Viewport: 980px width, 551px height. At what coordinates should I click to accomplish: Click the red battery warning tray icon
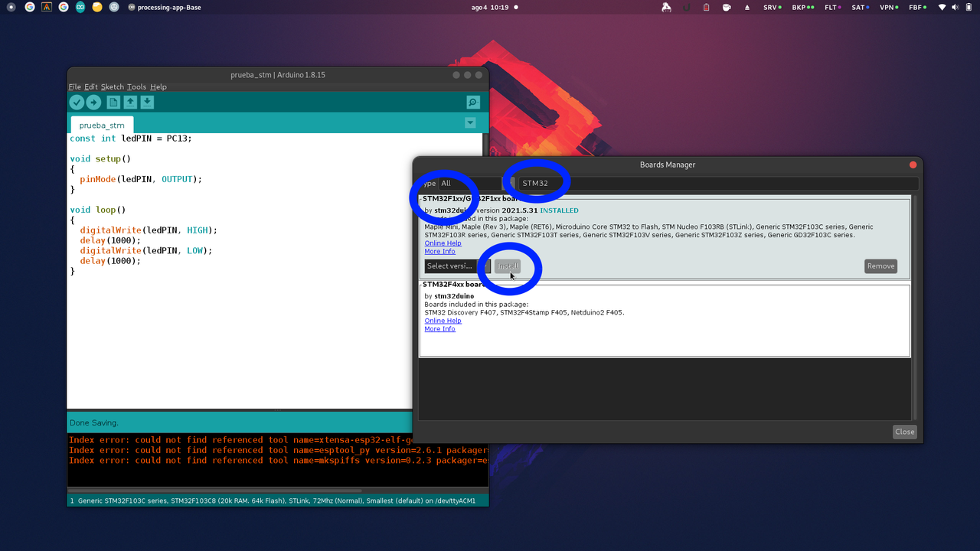click(x=706, y=7)
